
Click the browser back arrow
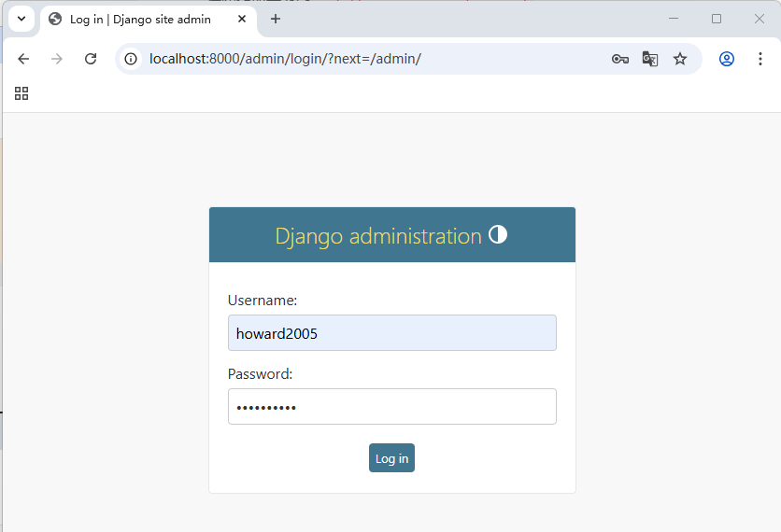click(23, 59)
